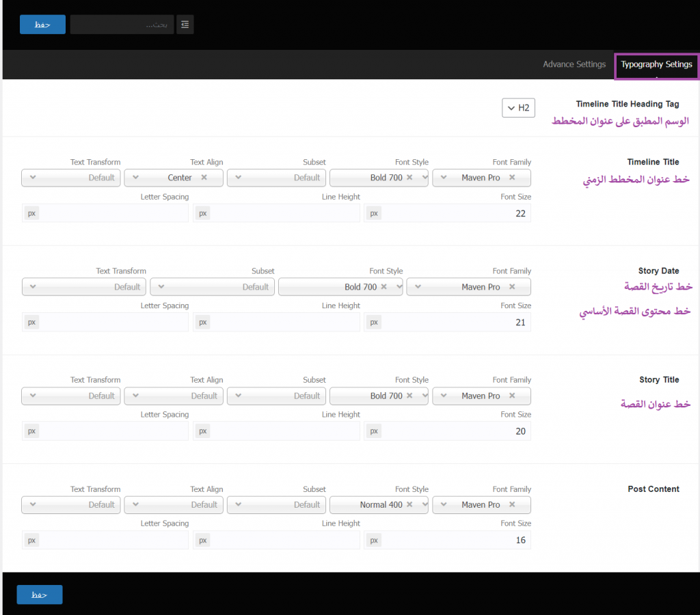700x615 pixels.
Task: Open the Timeline Title Heading Tag H2 dropdown
Action: click(518, 108)
